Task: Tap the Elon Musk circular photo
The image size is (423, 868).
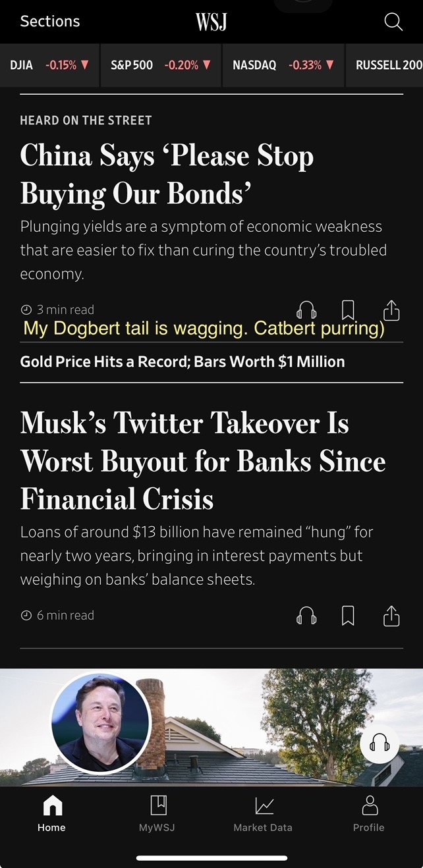Action: pyautogui.click(x=101, y=723)
